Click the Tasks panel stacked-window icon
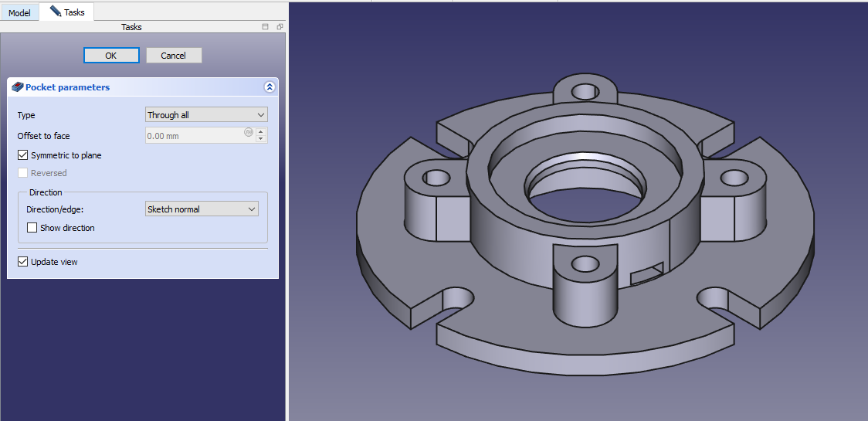 coord(266,27)
